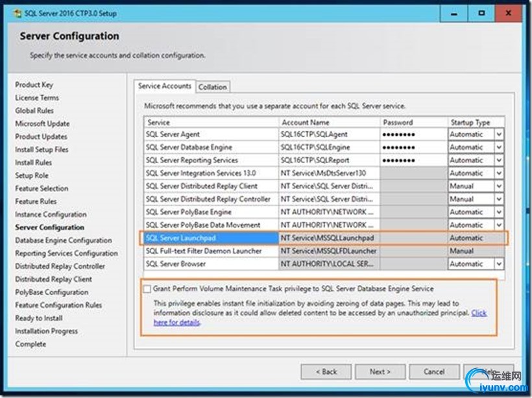The width and height of the screenshot is (532, 398).
Task: Enable Grant Perform Volume Maintenance Task checkbox
Action: pos(147,288)
